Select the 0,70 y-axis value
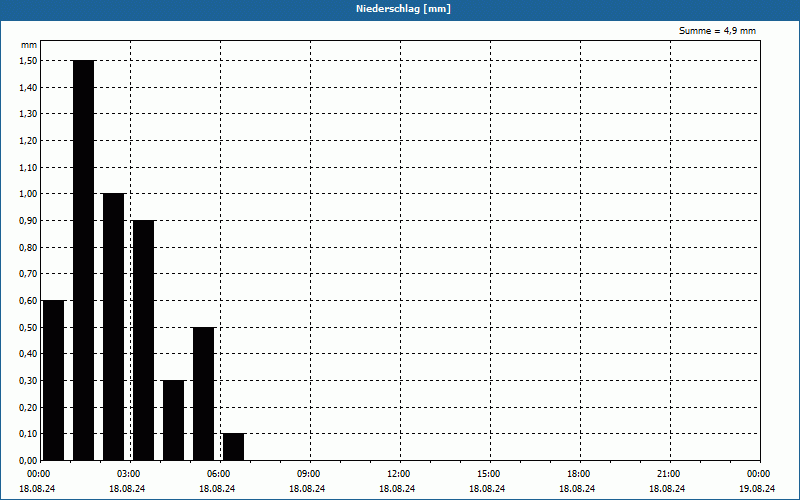Screen dimensions: 800x500 click(28, 274)
